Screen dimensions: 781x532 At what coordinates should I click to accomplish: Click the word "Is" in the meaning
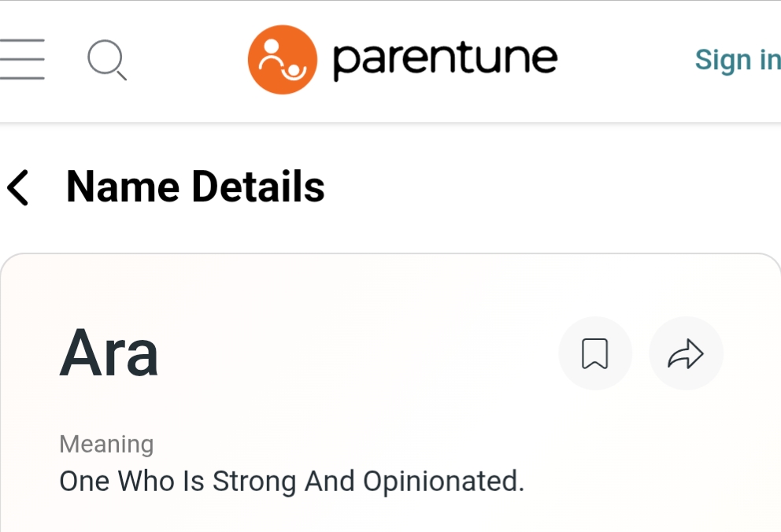pyautogui.click(x=194, y=481)
